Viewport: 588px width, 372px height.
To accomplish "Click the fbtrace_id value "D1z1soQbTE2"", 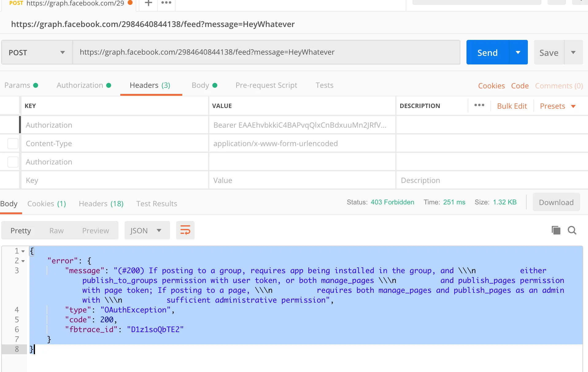I will click(155, 330).
